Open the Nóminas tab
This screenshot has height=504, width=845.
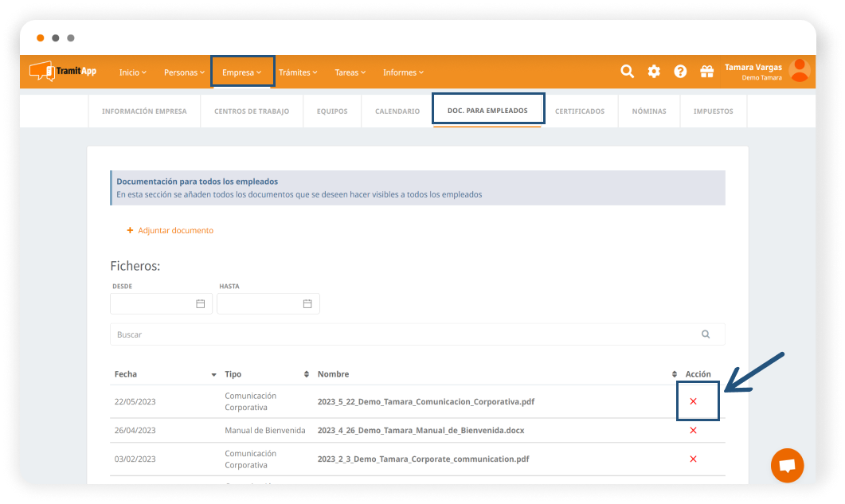[649, 111]
